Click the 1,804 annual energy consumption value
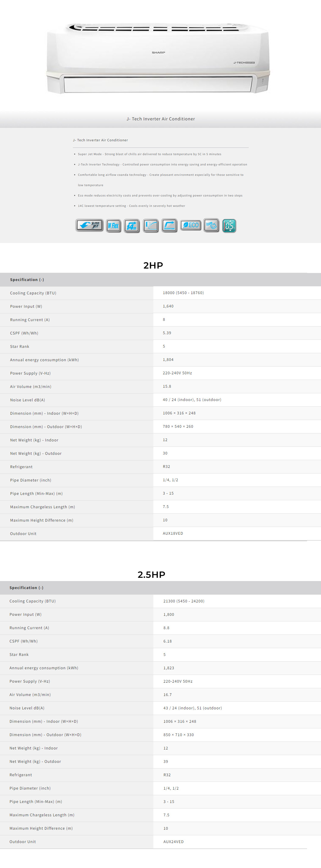 168,359
